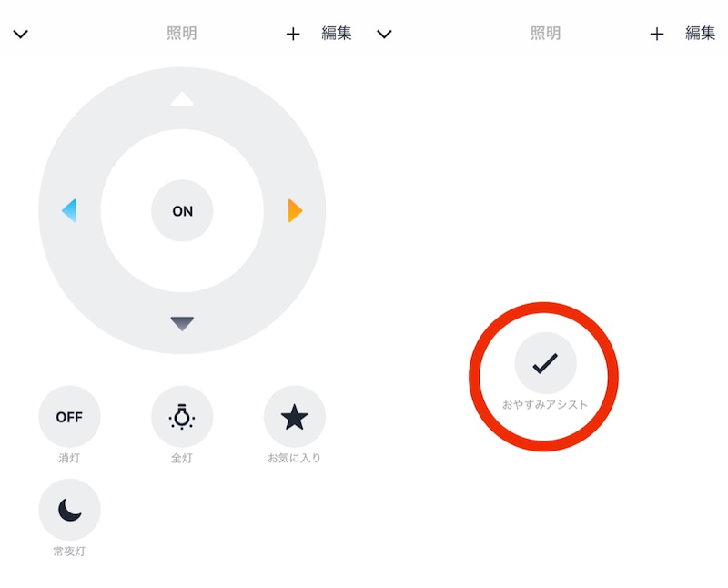Add a button with left plus icon

(293, 34)
